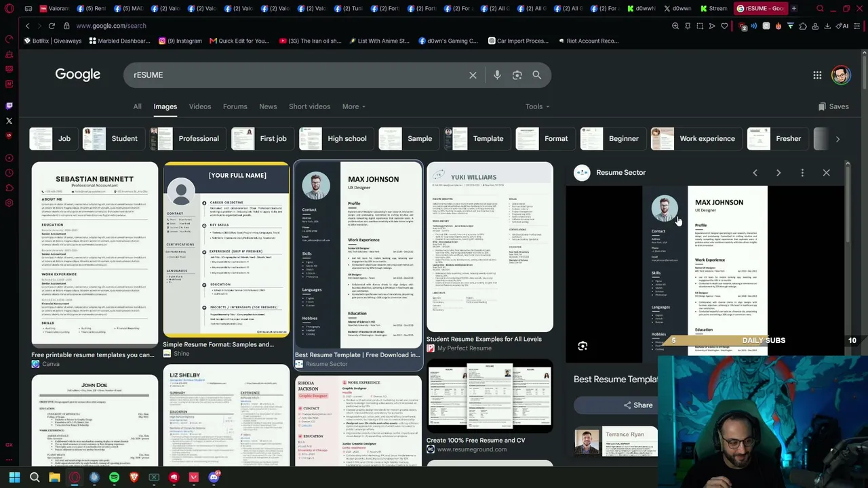
Task: Open the Sebastian Bennett resume thumbnail
Action: pyautogui.click(x=95, y=253)
